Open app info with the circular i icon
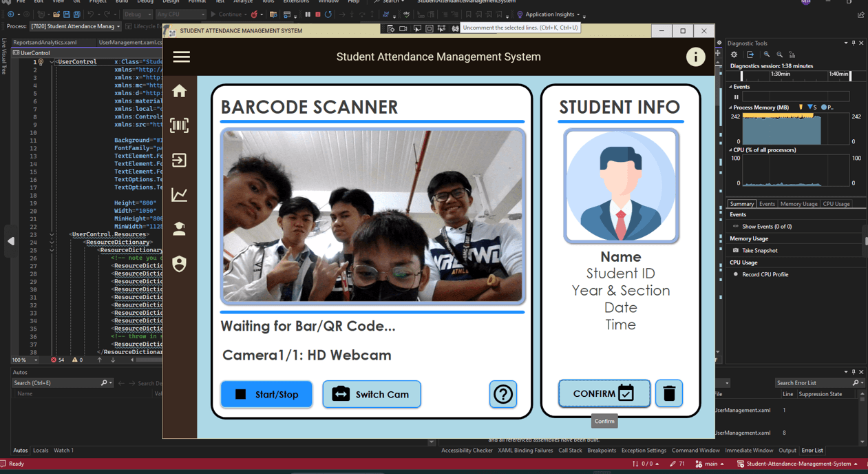The height and width of the screenshot is (474, 868). 695,56
